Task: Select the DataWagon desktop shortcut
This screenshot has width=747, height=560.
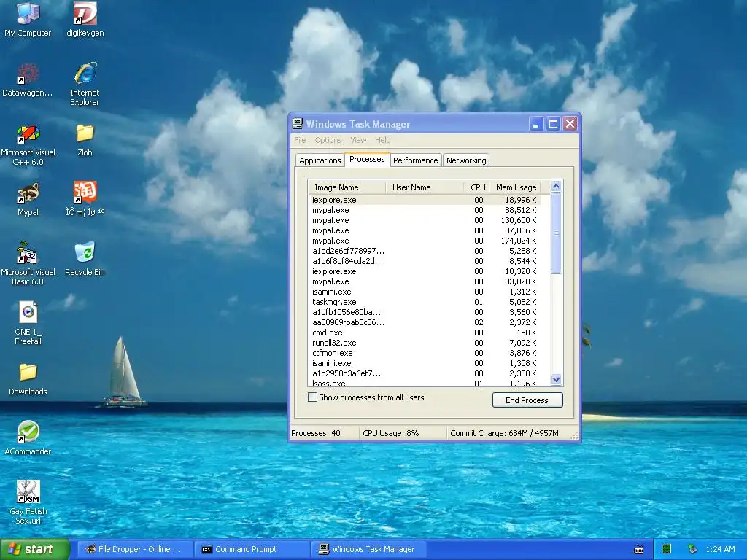Action: tap(28, 79)
